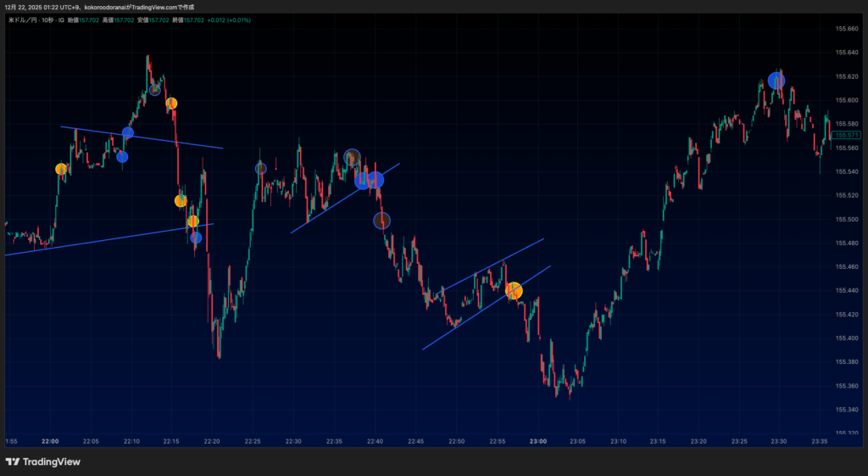
Task: Click the leftmost orange marker near 22:01
Action: click(61, 169)
